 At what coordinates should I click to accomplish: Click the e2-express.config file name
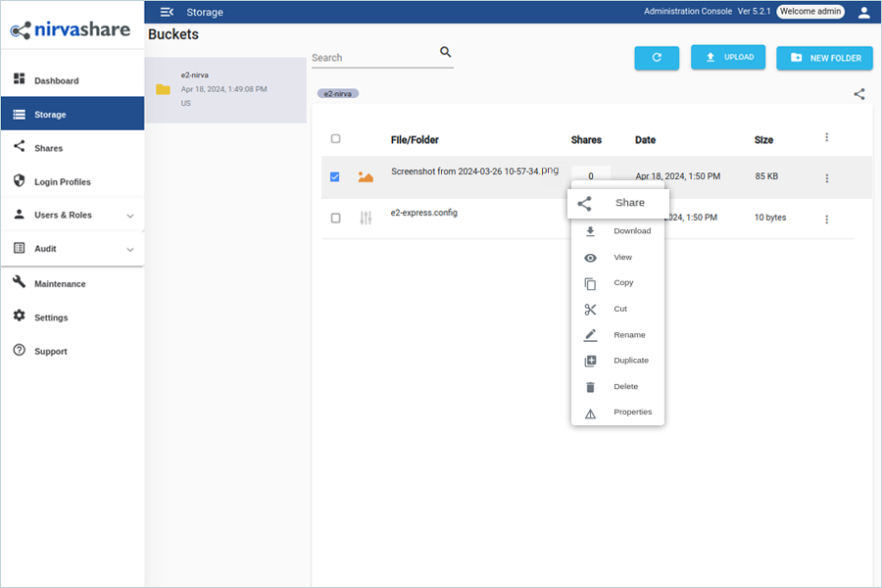pyautogui.click(x=424, y=213)
